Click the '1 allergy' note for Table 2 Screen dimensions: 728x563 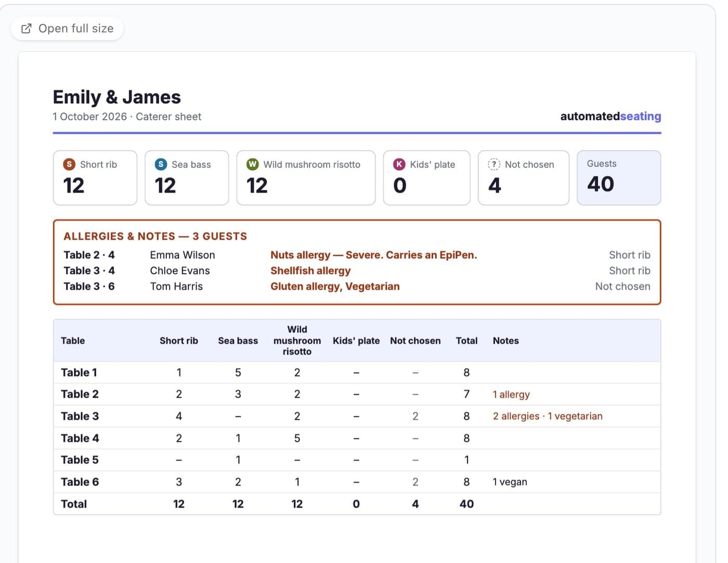511,395
